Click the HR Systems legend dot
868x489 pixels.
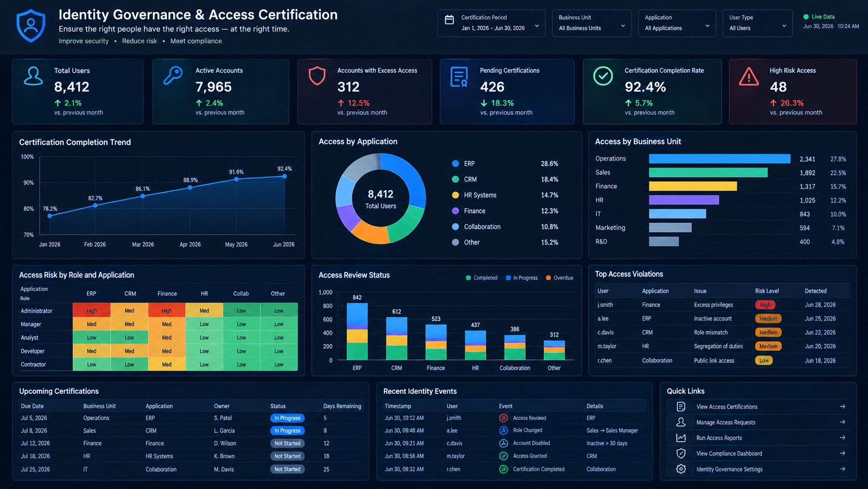tap(456, 195)
